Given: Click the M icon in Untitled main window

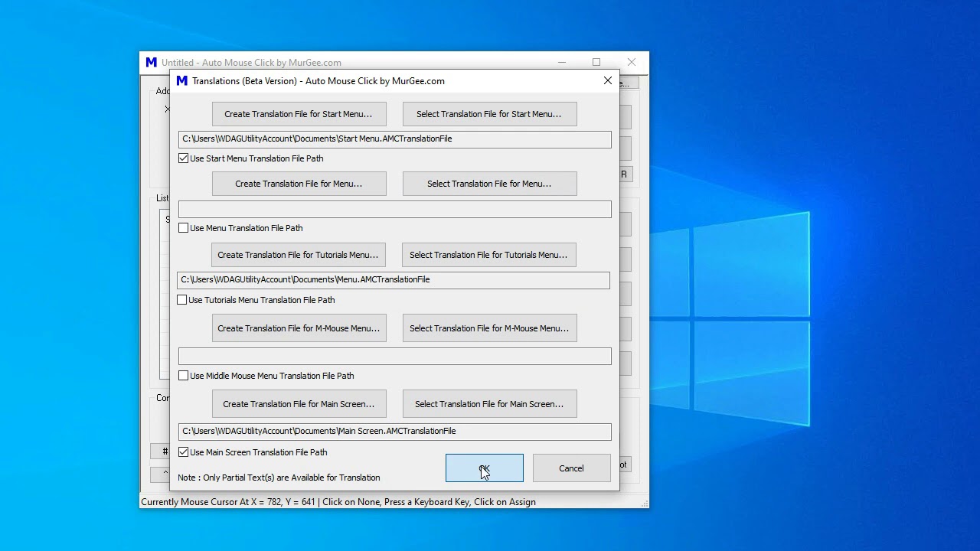Looking at the screenshot, I should click(x=152, y=63).
